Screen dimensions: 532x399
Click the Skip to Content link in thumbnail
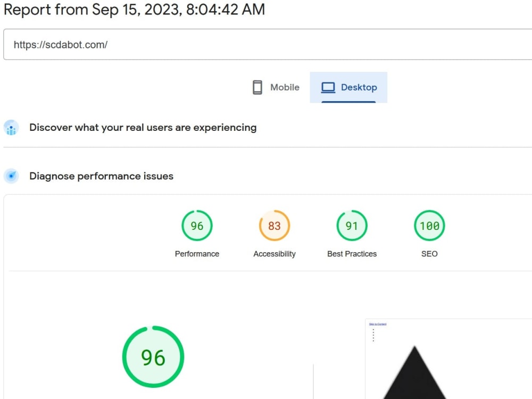378,324
